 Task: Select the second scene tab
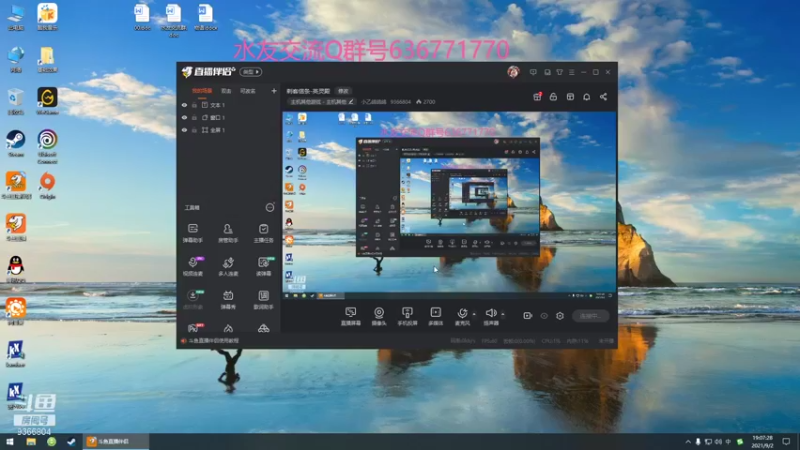(226, 91)
